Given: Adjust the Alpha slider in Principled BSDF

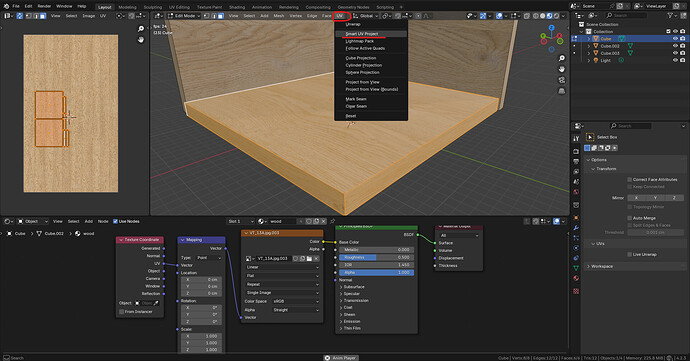Looking at the screenshot, I should [x=376, y=273].
